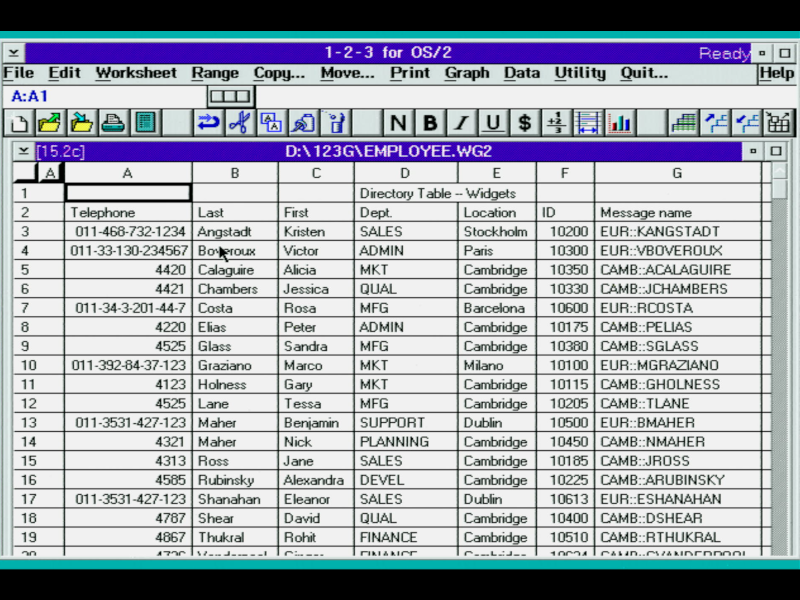Screen dimensions: 800x600
Task: Select the 'Jessica' first name cell
Action: click(316, 289)
